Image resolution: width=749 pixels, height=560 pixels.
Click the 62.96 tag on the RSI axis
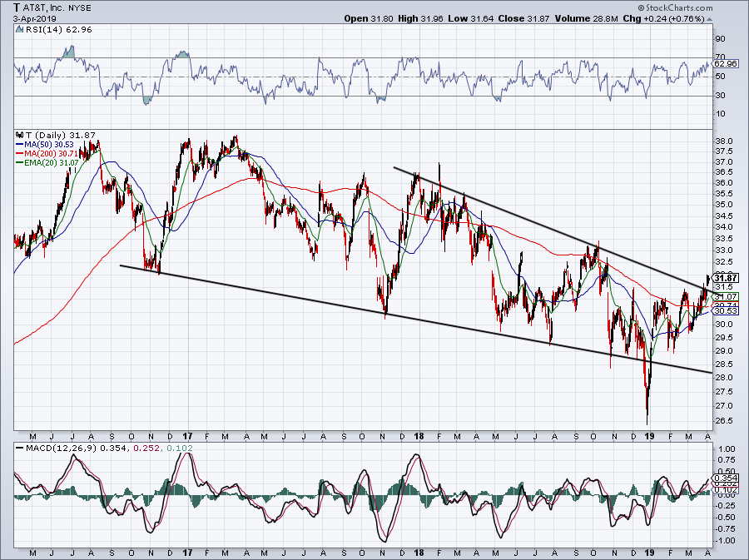[727, 63]
